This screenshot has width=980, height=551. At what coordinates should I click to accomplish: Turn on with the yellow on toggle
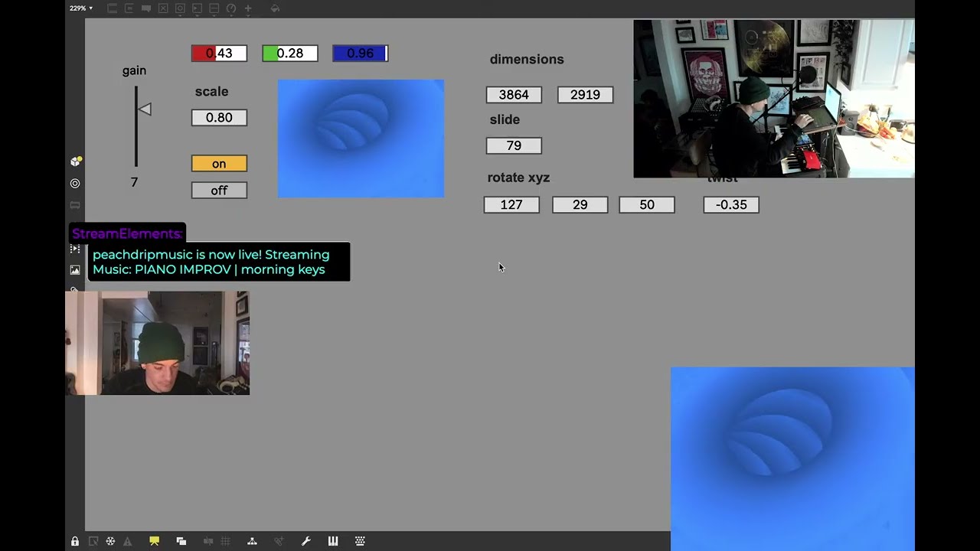(x=219, y=164)
